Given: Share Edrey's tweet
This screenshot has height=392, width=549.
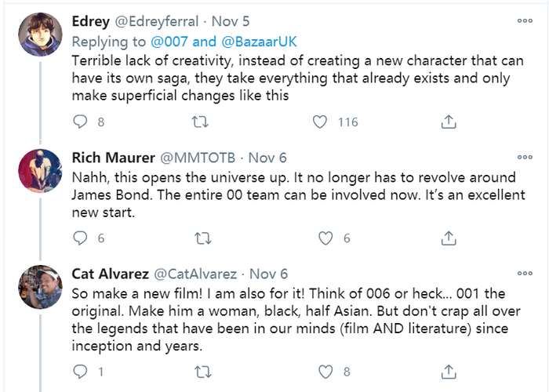Looking at the screenshot, I should (x=449, y=122).
